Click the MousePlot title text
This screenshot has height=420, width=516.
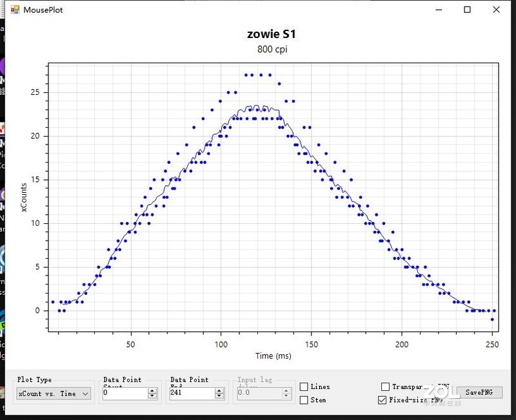click(x=43, y=10)
